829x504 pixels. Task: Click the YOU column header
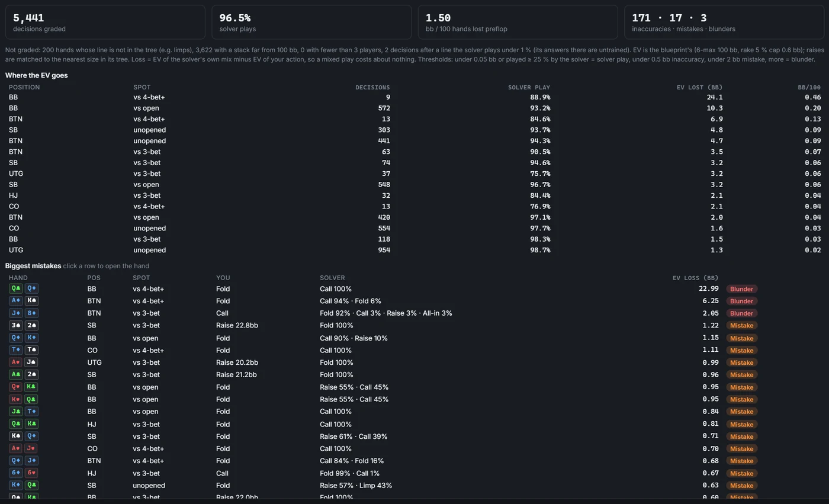pos(223,278)
